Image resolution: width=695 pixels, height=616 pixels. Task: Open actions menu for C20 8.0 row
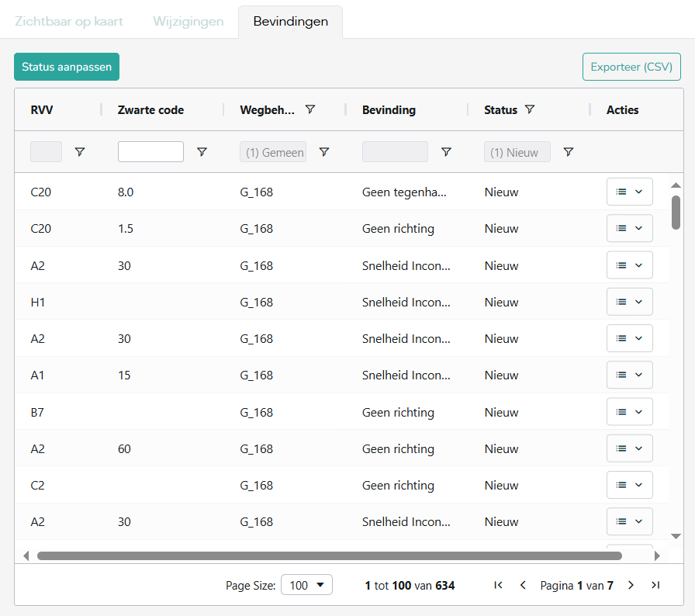click(629, 192)
